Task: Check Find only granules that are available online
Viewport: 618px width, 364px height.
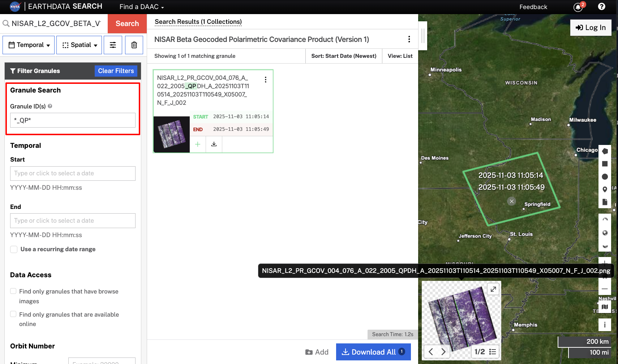Action: click(x=13, y=314)
